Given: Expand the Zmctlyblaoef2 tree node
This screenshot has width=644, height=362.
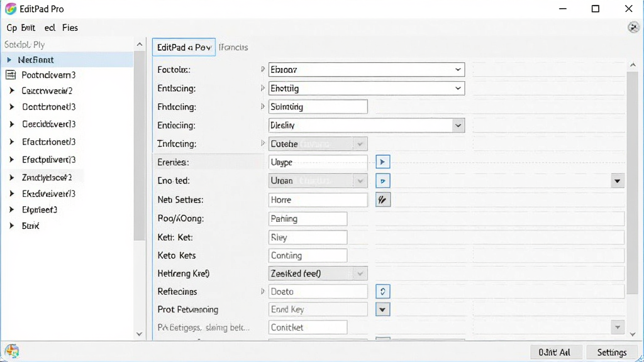Looking at the screenshot, I should click(x=12, y=177).
